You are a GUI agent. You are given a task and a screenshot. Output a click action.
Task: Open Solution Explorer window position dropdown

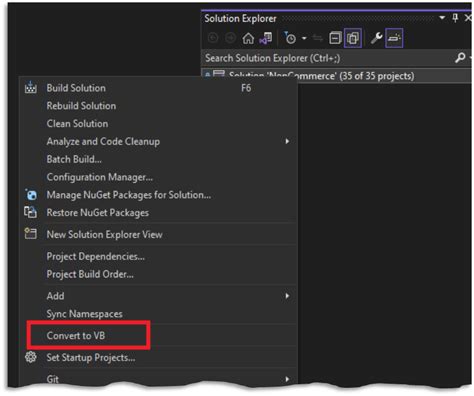[x=442, y=18]
